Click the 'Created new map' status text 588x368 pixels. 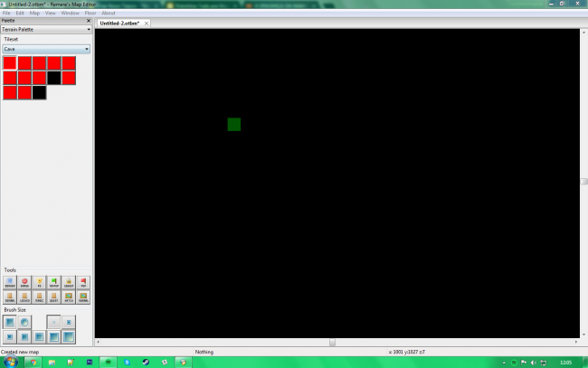(x=20, y=352)
